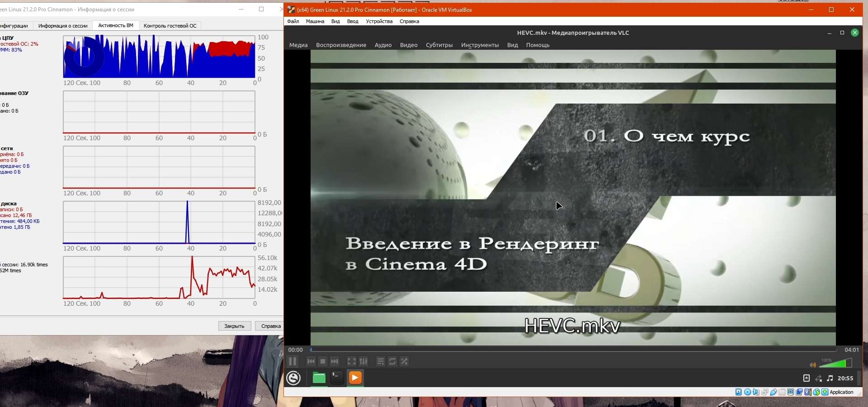Click the VLC seek bar timeline
868x407 pixels.
coord(573,350)
